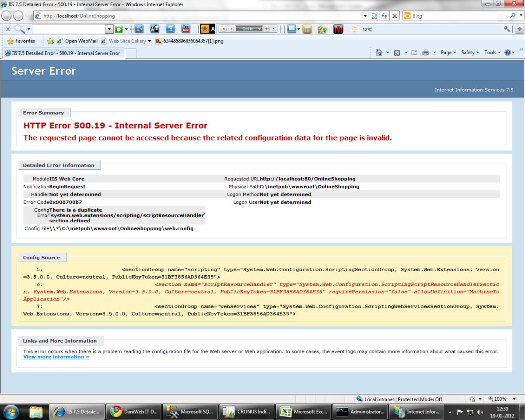Open the Page menu
The width and height of the screenshot is (525, 420).
coord(448,52)
